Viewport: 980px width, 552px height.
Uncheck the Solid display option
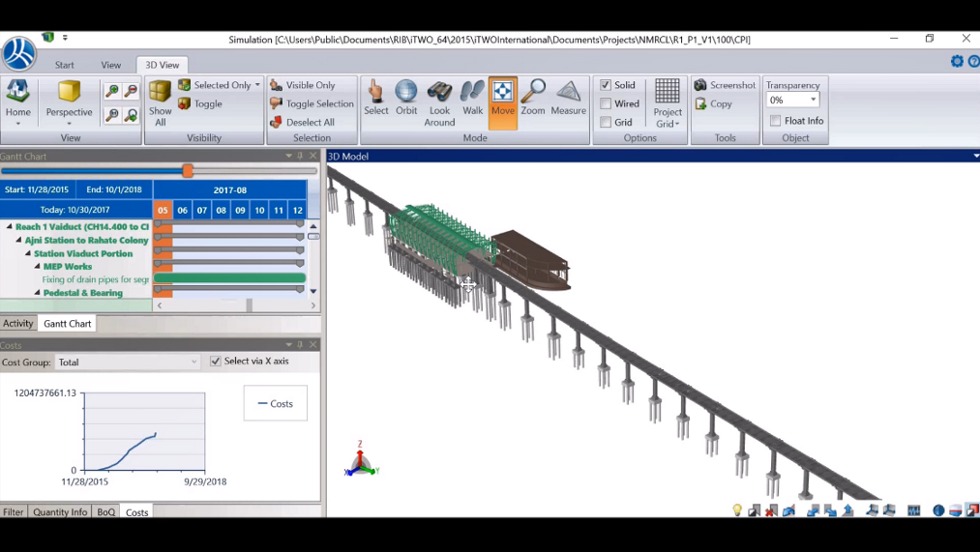(606, 85)
